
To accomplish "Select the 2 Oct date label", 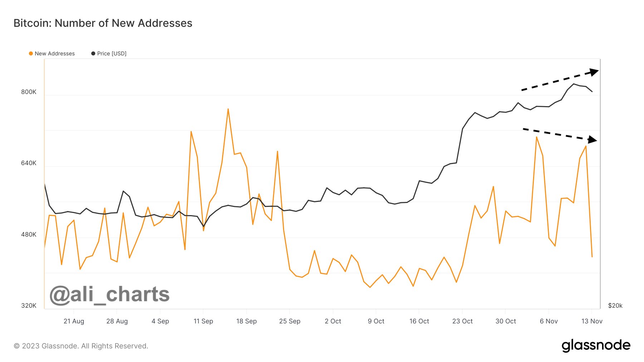I will click(333, 321).
